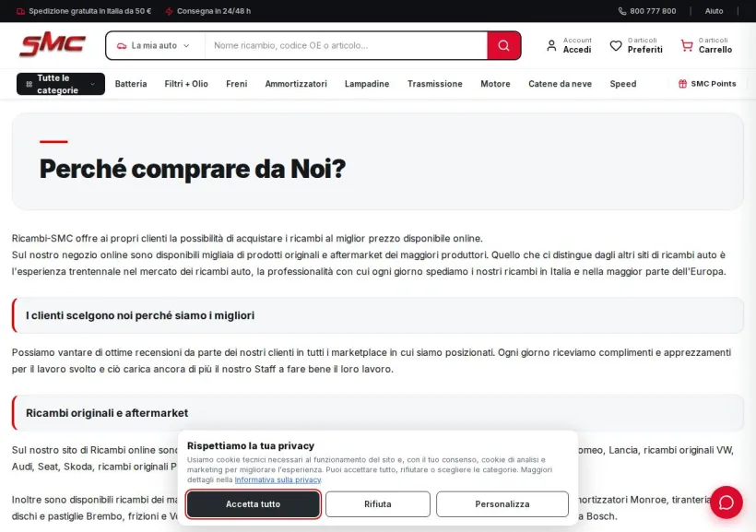The width and height of the screenshot is (756, 532).
Task: Open Informativa sulla privacy link
Action: [278, 480]
